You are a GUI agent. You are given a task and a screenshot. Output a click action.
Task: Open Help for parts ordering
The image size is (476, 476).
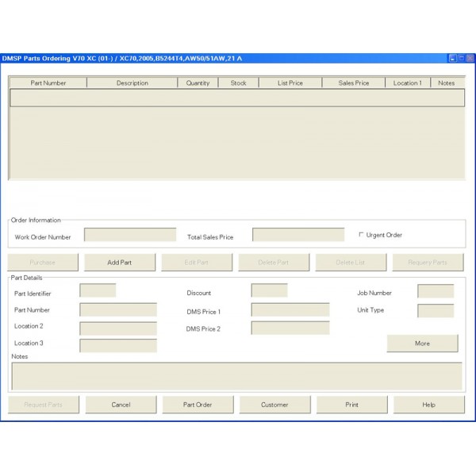(x=428, y=405)
